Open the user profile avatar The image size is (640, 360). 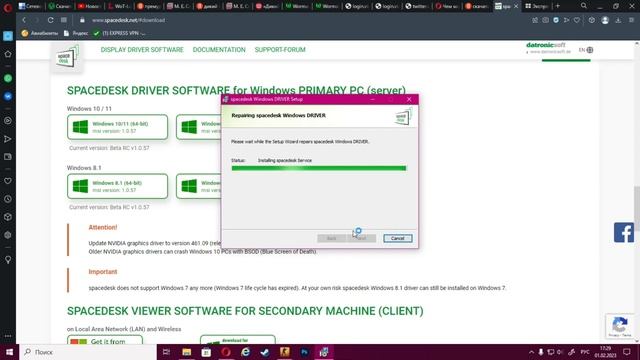coord(605,20)
